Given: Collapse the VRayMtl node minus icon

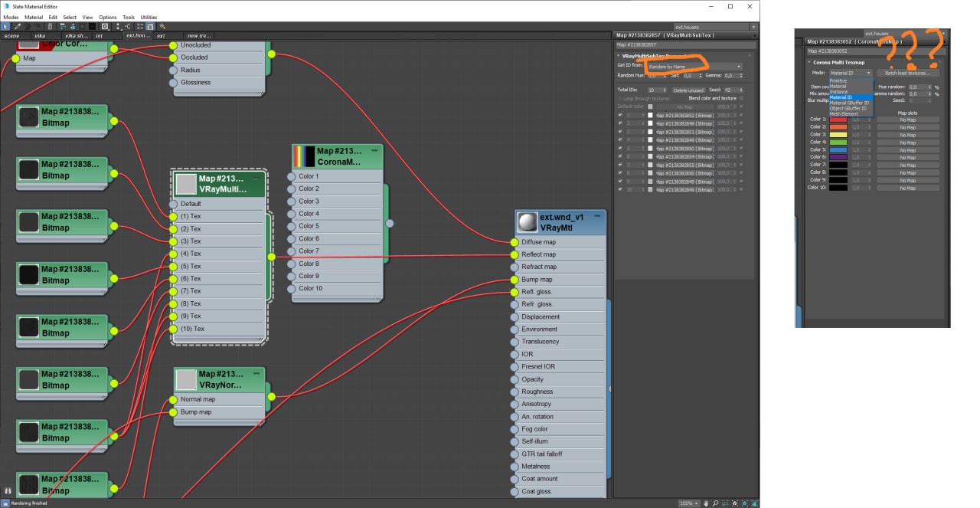Looking at the screenshot, I should tap(597, 217).
